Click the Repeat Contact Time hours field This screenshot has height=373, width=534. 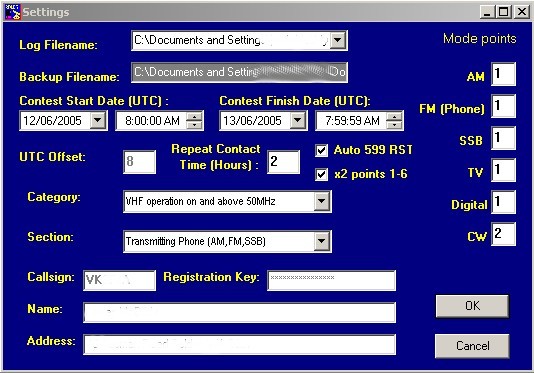283,162
